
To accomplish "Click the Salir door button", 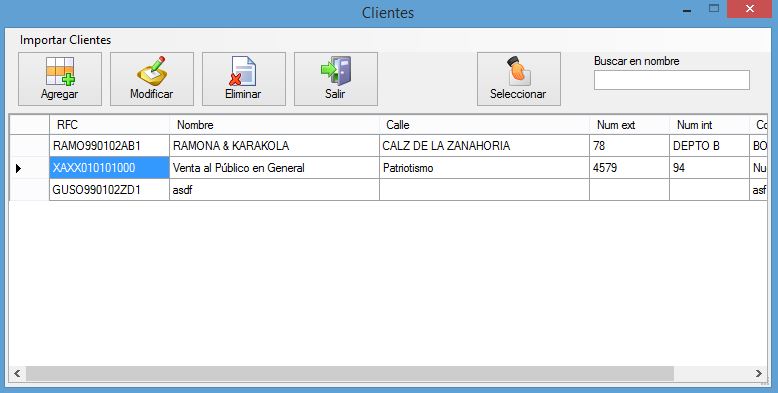I will pos(336,79).
